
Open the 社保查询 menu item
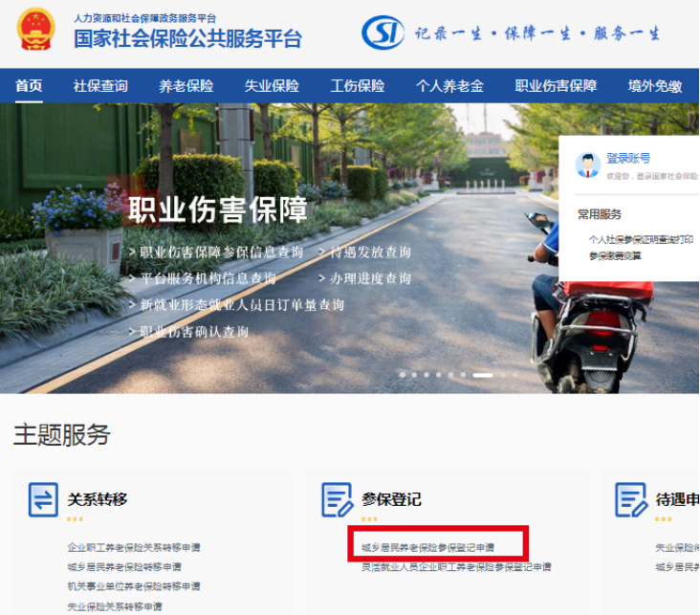100,86
